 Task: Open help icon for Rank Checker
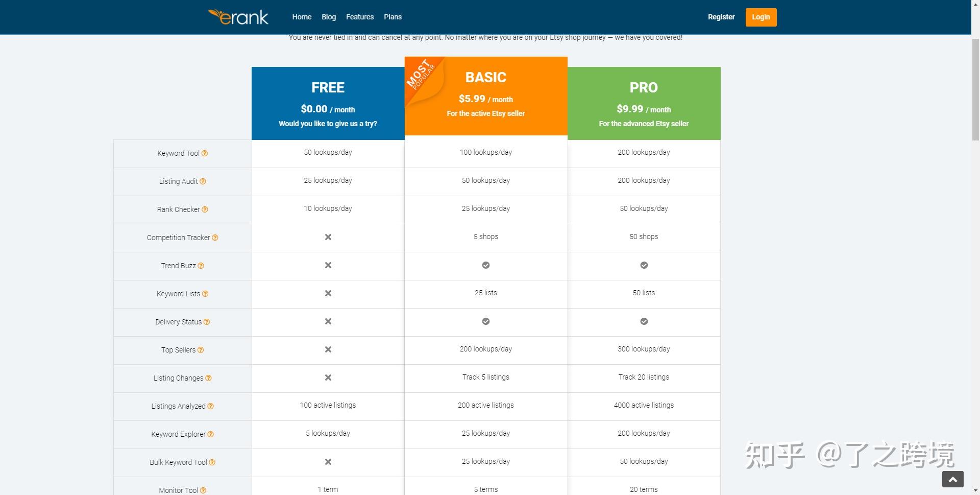[205, 209]
